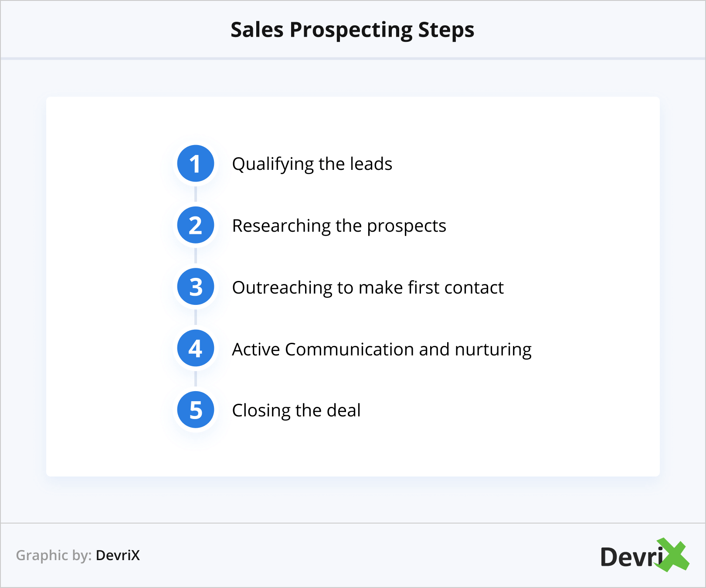Select the 'Researching the prospects' step text

click(339, 226)
